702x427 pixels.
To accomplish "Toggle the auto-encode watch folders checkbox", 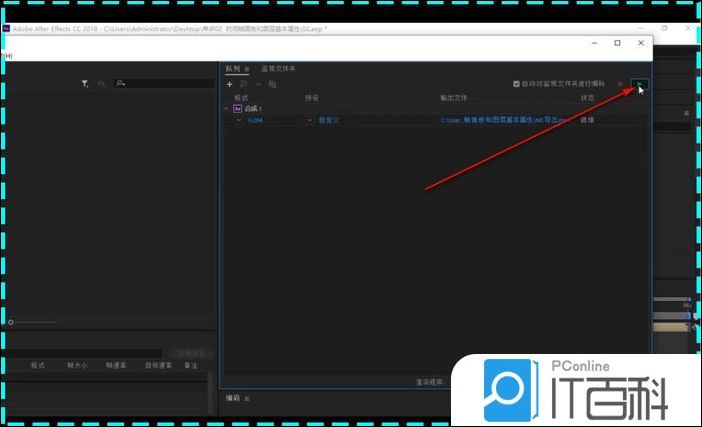I will pos(516,84).
